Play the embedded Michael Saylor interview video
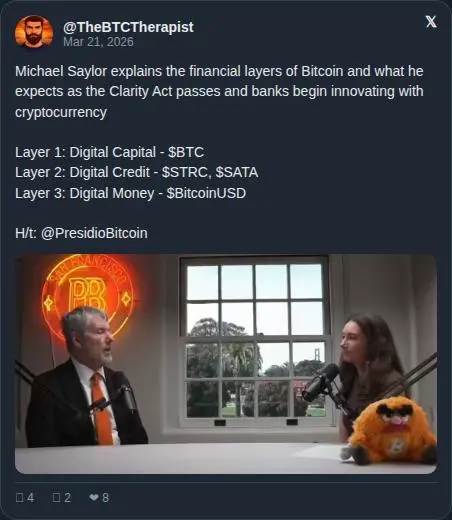The width and height of the screenshot is (452, 520). 226,364
